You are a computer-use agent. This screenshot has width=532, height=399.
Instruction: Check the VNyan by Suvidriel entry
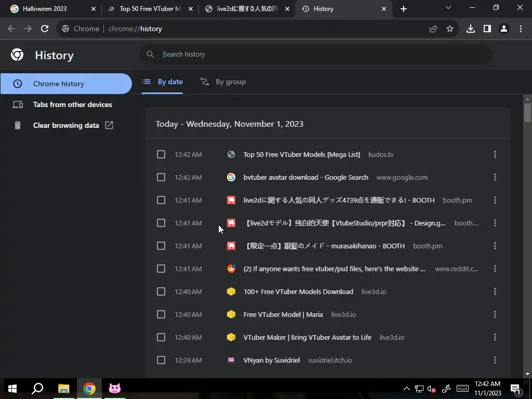pos(161,360)
